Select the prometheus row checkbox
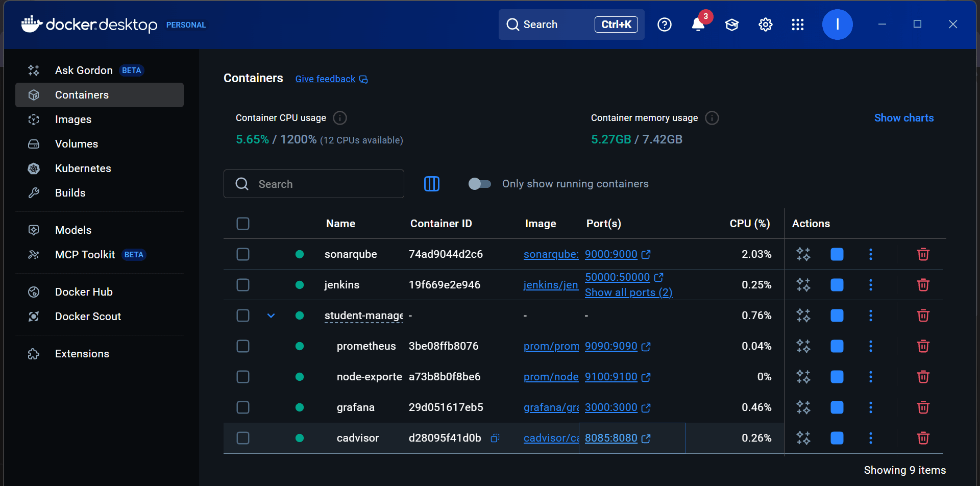980x486 pixels. click(x=243, y=346)
